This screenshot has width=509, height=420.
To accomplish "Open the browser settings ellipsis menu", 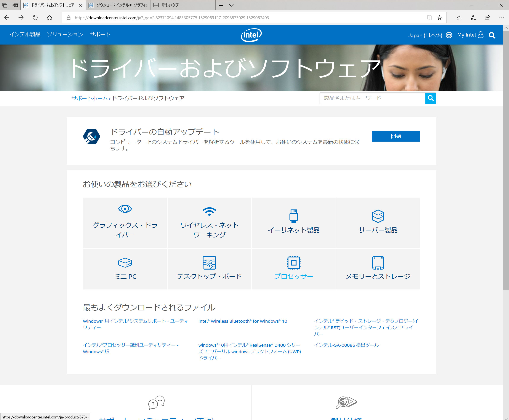I will tap(501, 18).
